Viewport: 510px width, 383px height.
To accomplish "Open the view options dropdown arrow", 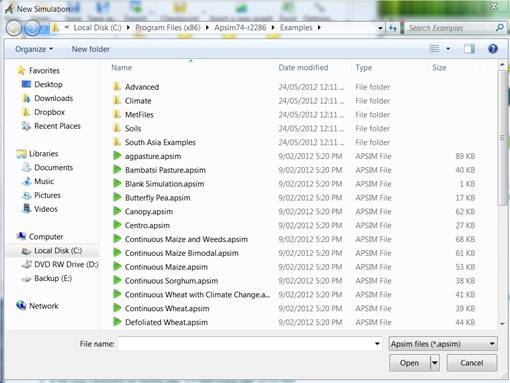I will tap(448, 49).
